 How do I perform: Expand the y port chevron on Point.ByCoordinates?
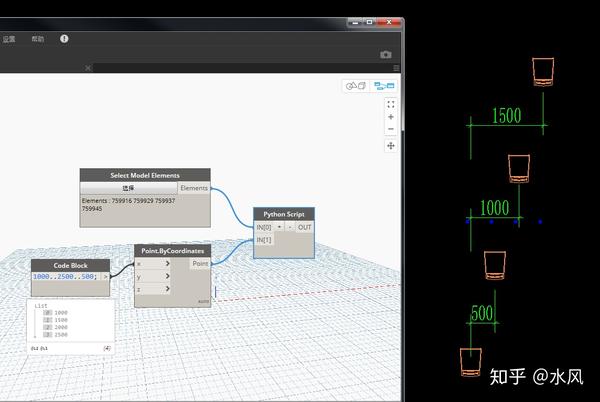[x=167, y=276]
